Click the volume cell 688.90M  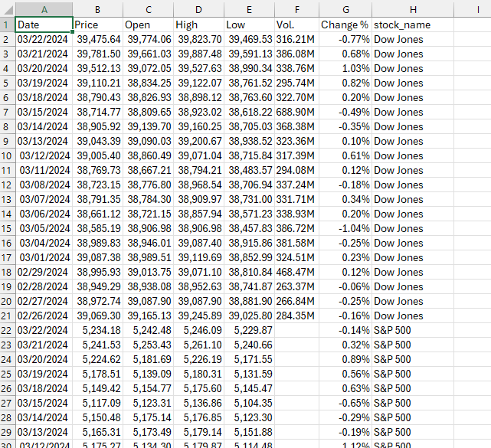[297, 112]
